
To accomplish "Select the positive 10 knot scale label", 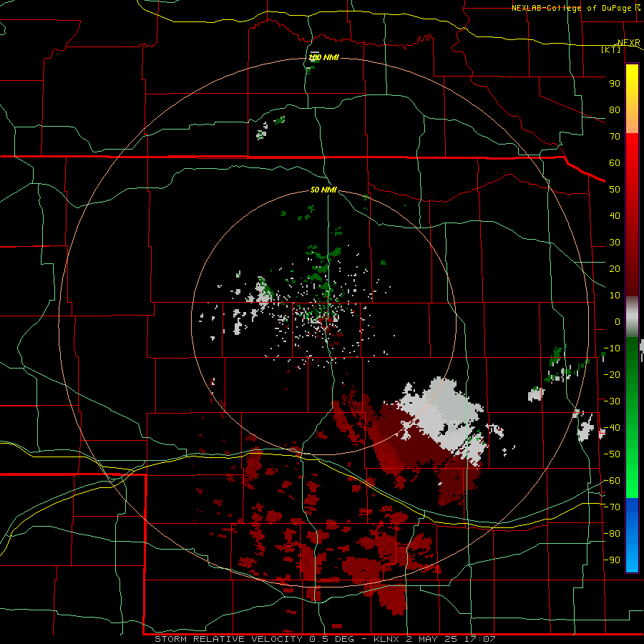I will coord(615,296).
